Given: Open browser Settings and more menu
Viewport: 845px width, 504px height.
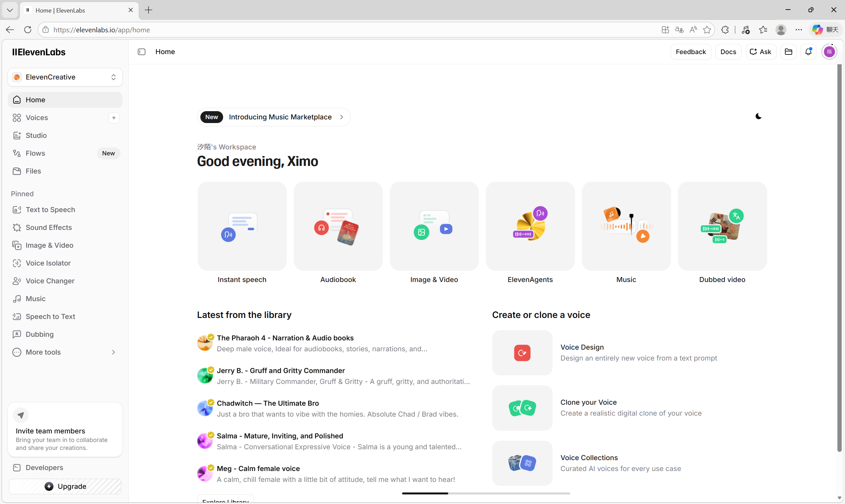Looking at the screenshot, I should (798, 30).
